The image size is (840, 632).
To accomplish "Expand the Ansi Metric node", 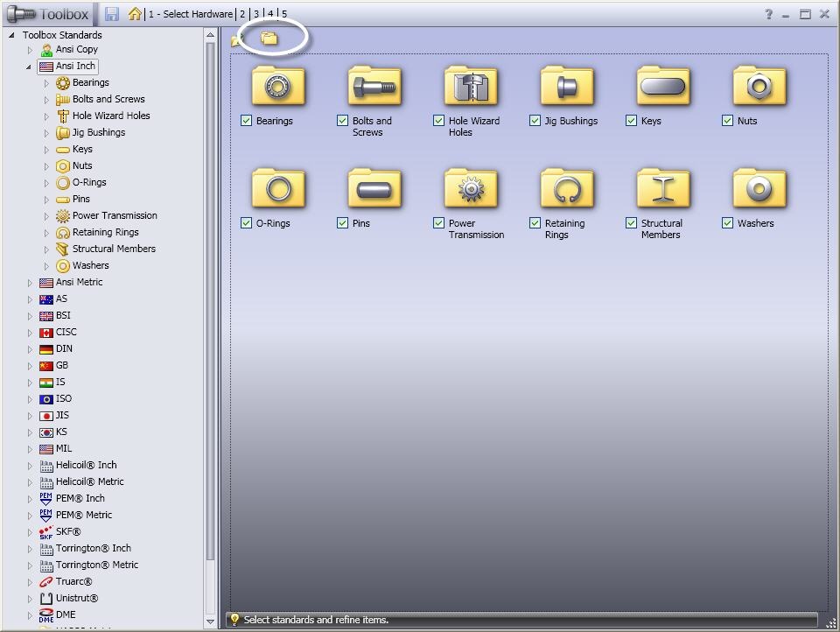I will click(x=30, y=283).
